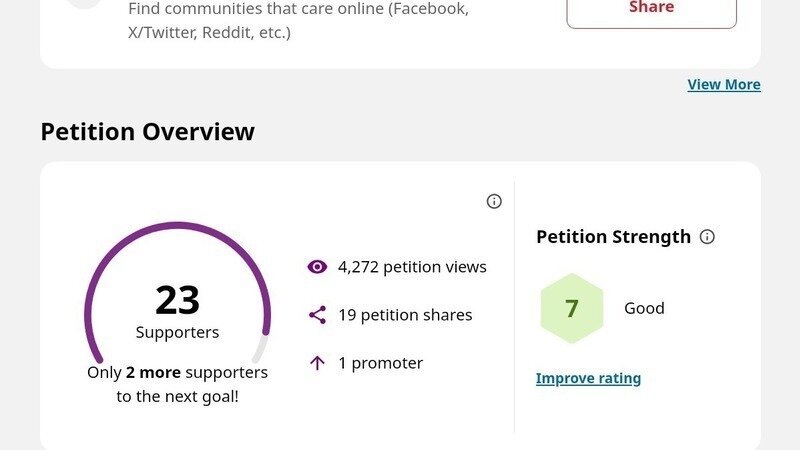Image resolution: width=800 pixels, height=450 pixels.
Task: Select the green hexagon rating badge
Action: pyautogui.click(x=572, y=308)
